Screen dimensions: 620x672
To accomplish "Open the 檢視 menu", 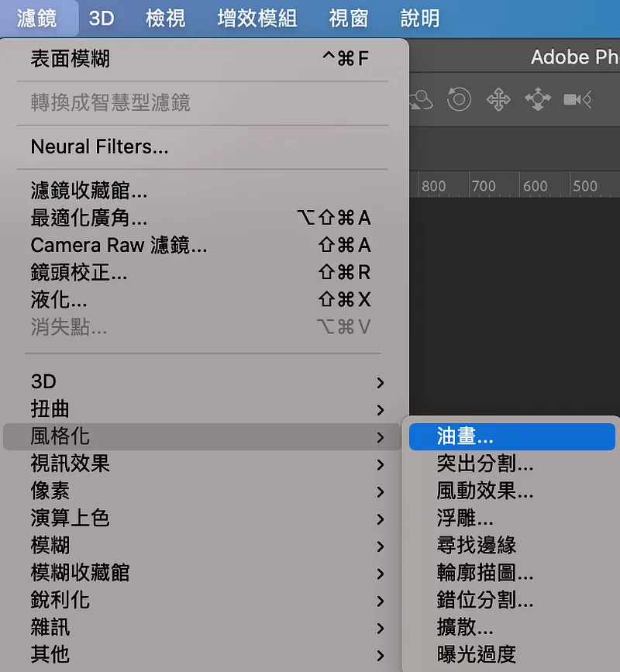I will (165, 19).
